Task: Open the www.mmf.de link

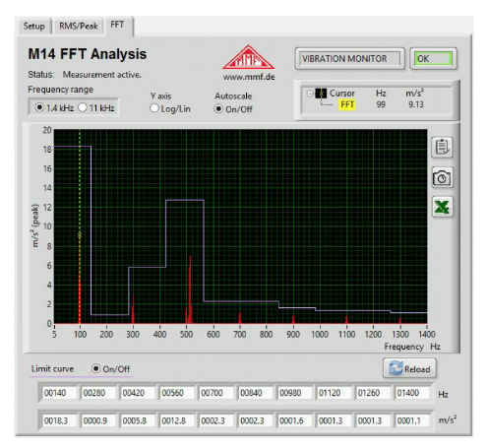Action: 249,77
